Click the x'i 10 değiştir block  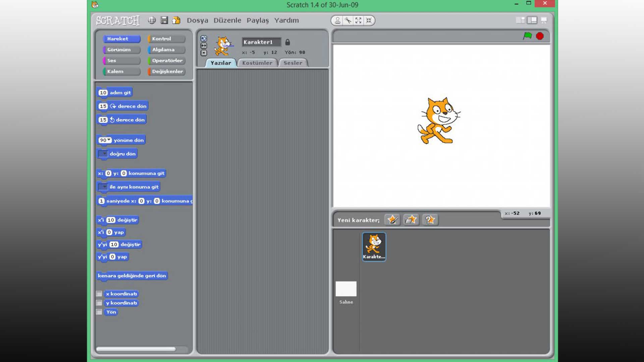coord(117,220)
